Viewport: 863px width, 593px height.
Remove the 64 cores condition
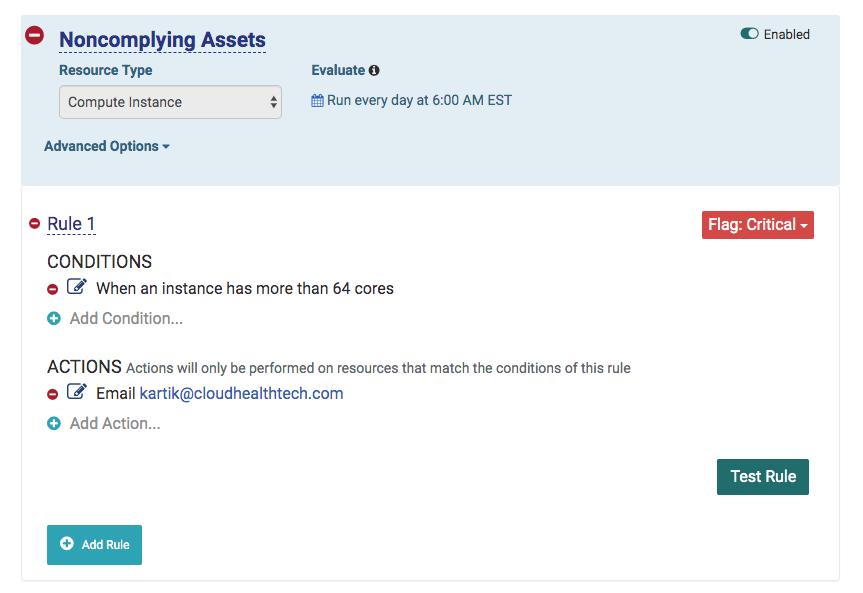coord(53,289)
